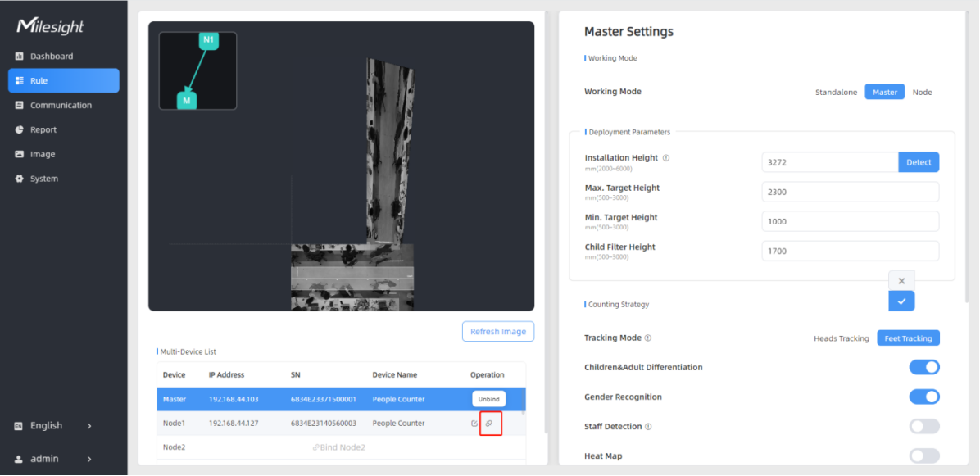Click the Installation Height info icon
This screenshot has width=980, height=476.
(x=666, y=158)
